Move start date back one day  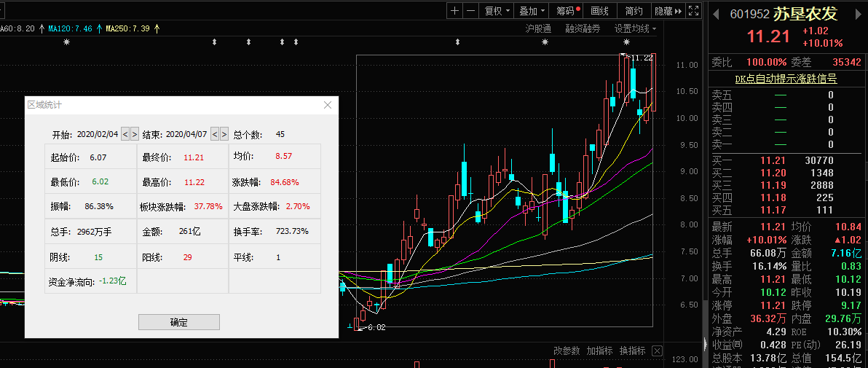point(125,134)
